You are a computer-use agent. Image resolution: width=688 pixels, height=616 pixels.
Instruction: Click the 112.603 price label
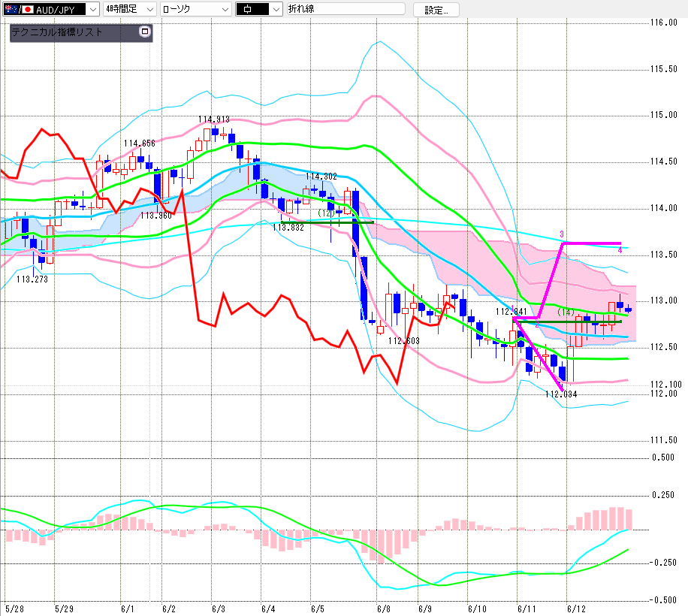coord(403,341)
